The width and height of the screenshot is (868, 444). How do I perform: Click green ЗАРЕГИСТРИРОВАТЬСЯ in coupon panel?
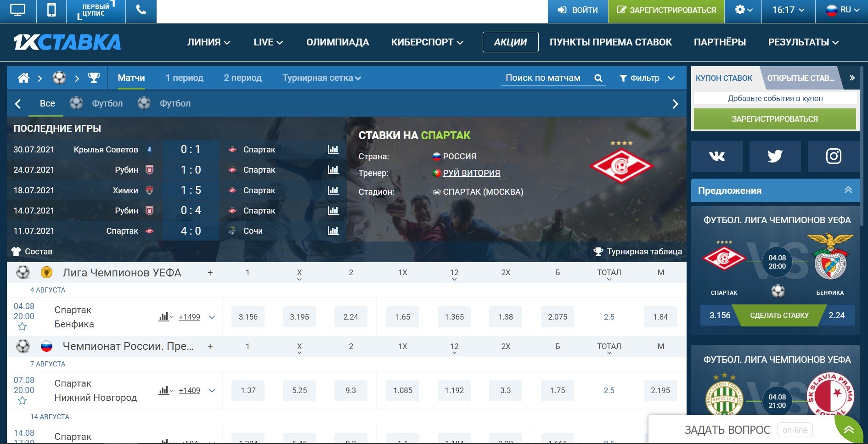[x=775, y=119]
